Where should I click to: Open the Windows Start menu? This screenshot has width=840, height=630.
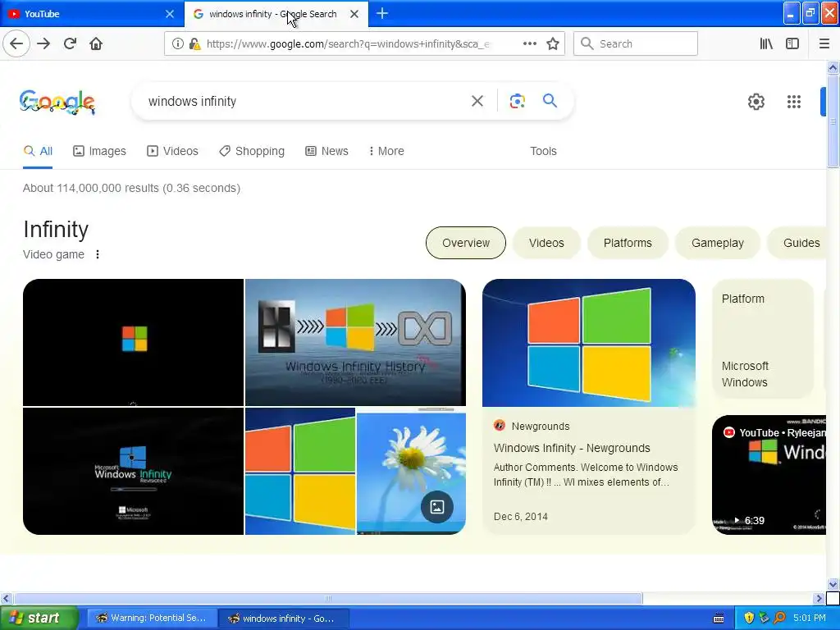pyautogui.click(x=39, y=619)
